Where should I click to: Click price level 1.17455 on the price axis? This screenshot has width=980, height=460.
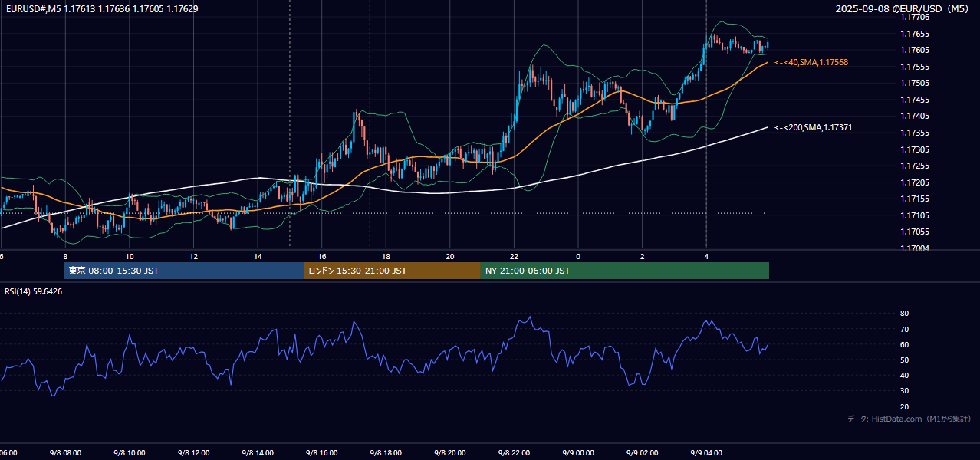pyautogui.click(x=914, y=100)
